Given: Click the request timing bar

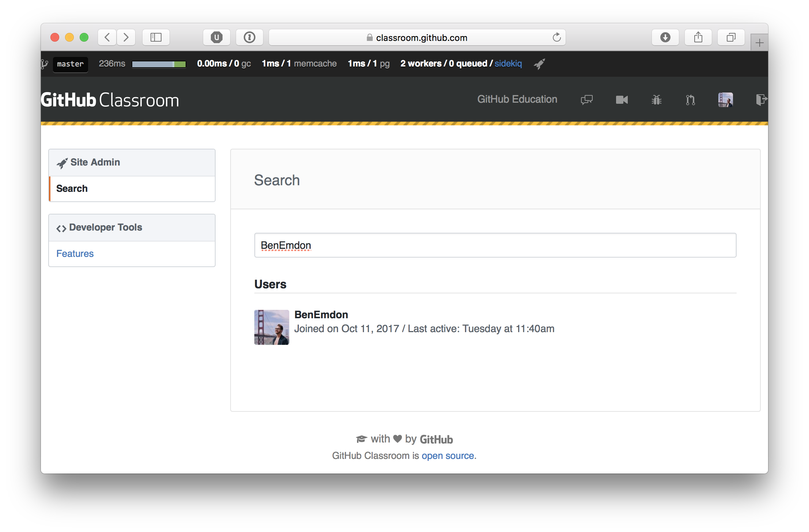Looking at the screenshot, I should coord(159,64).
